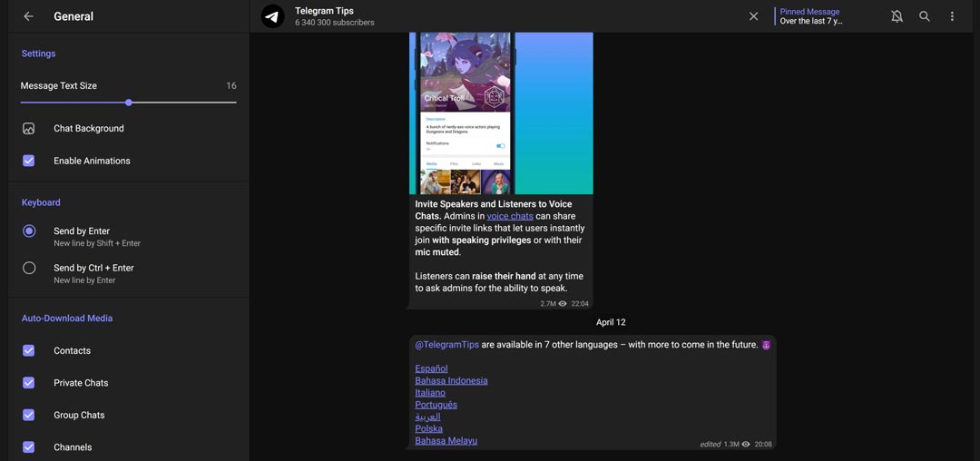Click the 20:08 message timestamp
Screen dimensions: 980x461
[x=763, y=444]
